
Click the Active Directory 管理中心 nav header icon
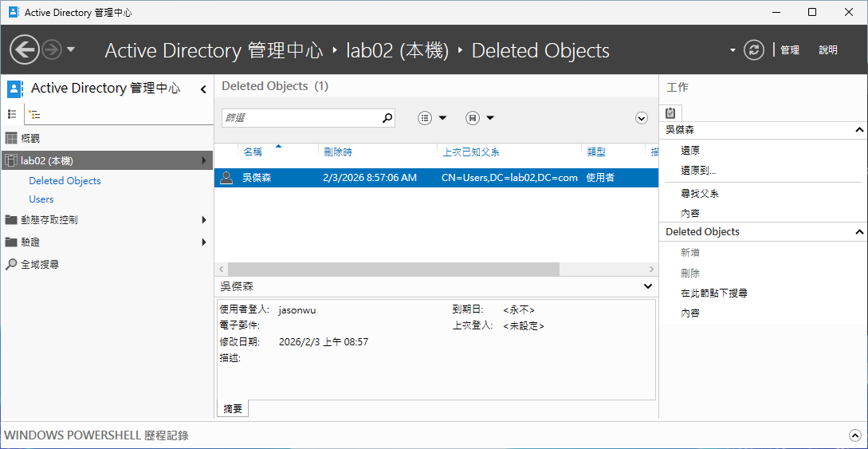(14, 89)
